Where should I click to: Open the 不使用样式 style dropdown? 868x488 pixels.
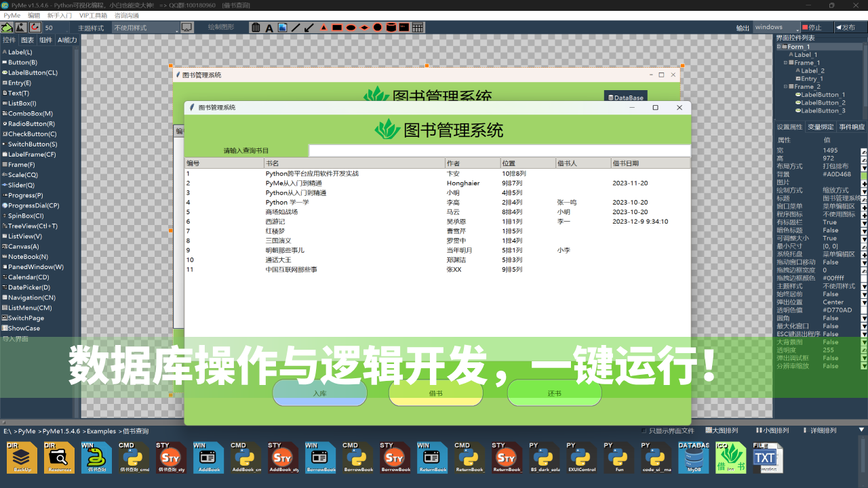[143, 27]
